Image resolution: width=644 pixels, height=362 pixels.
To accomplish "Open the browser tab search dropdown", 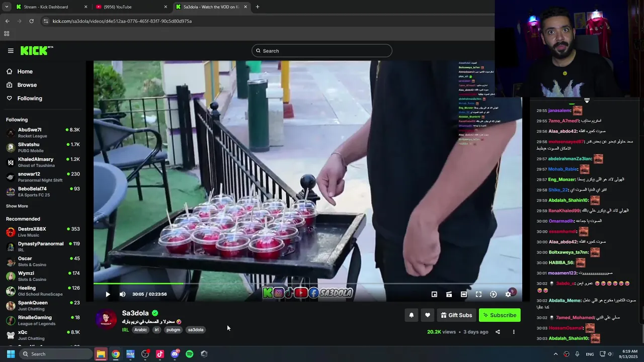I will coord(7,7).
